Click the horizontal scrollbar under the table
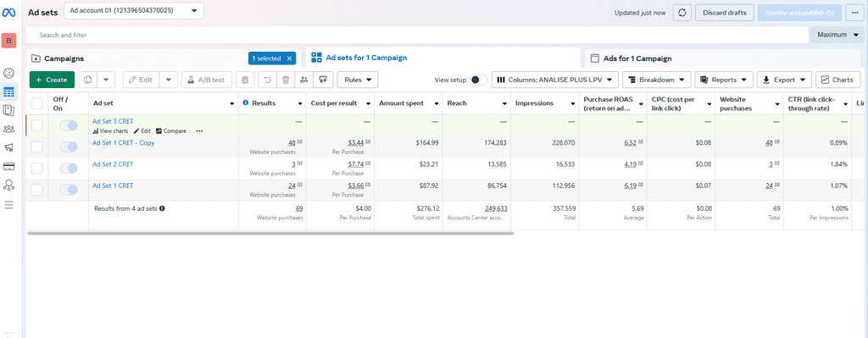 point(270,234)
